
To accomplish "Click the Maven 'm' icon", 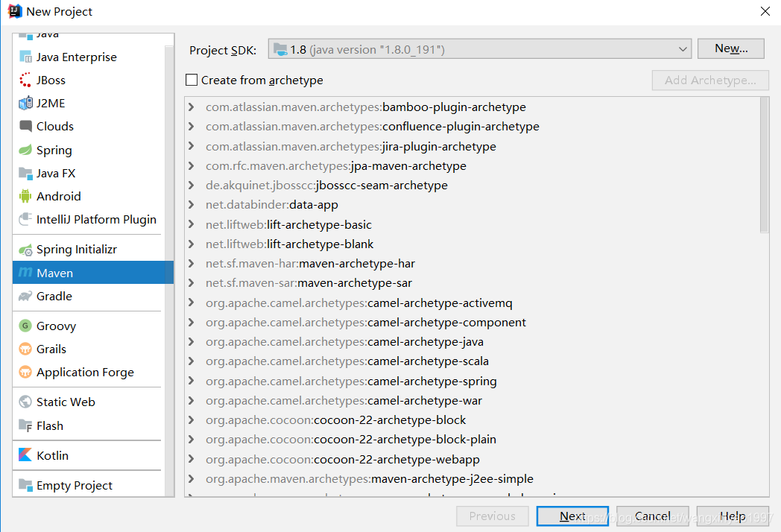I will pos(25,273).
